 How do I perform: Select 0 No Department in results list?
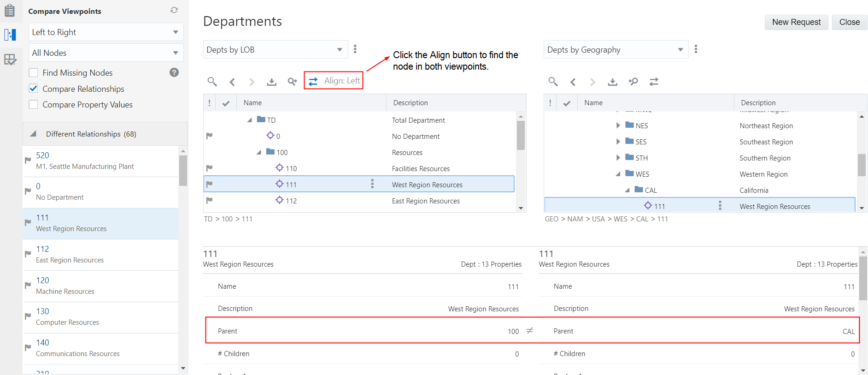coord(100,192)
